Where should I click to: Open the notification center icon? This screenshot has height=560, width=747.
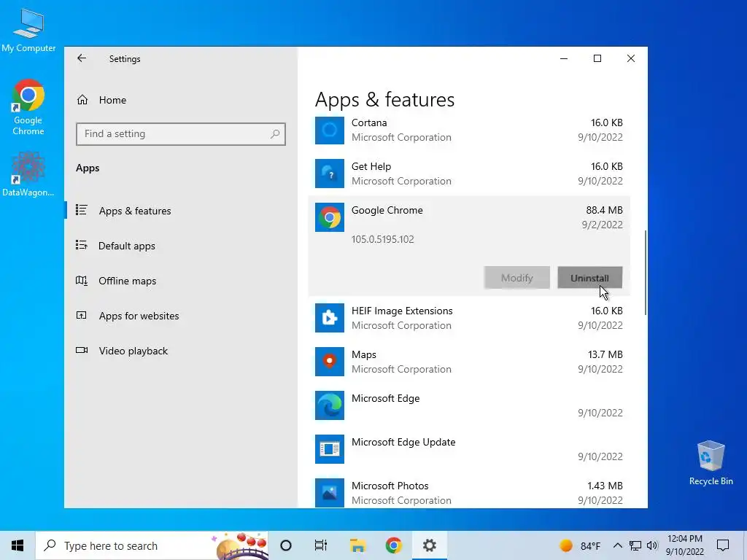point(723,545)
